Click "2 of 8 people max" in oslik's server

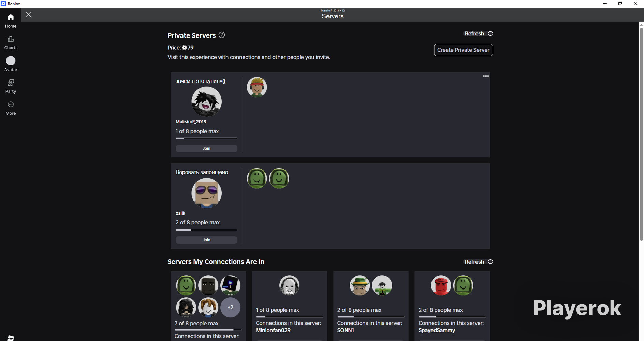(197, 222)
